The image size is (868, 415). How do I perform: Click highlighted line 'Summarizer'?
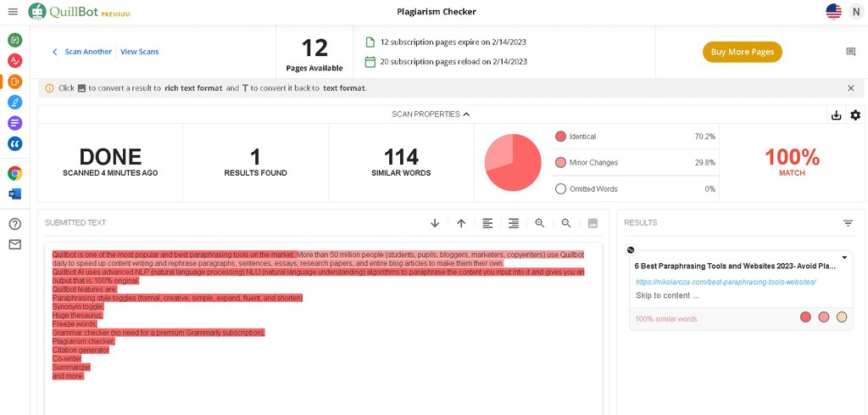click(x=71, y=367)
